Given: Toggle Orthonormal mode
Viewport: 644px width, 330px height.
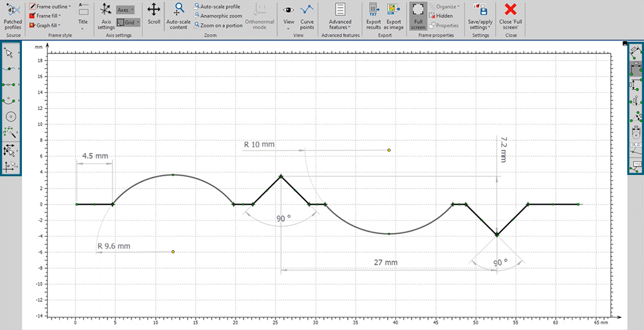Looking at the screenshot, I should [259, 17].
